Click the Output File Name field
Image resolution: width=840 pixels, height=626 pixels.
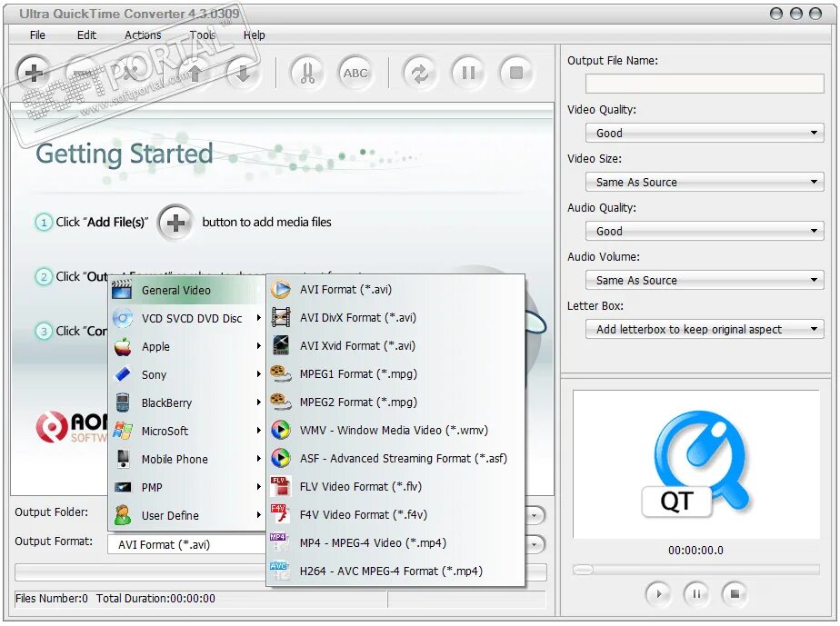click(705, 84)
